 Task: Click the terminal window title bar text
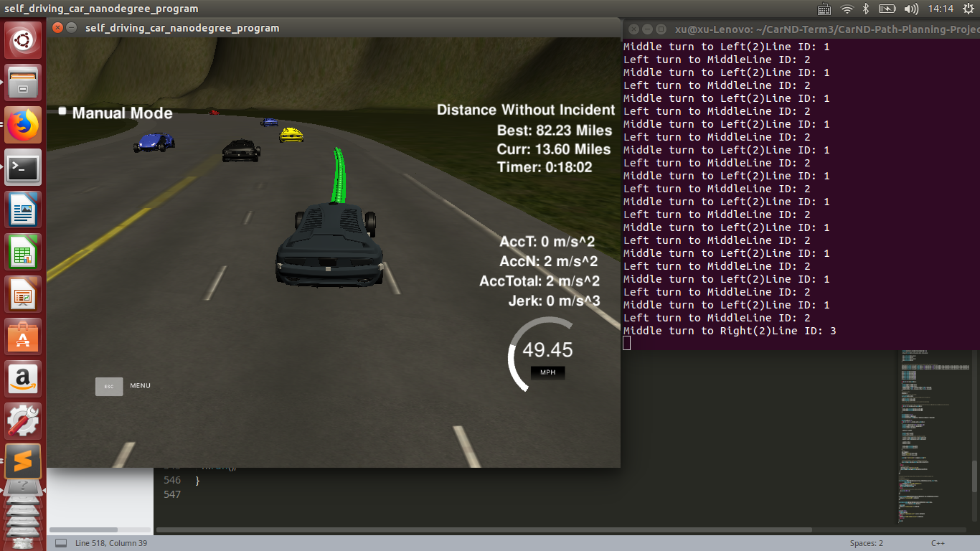pyautogui.click(x=826, y=29)
